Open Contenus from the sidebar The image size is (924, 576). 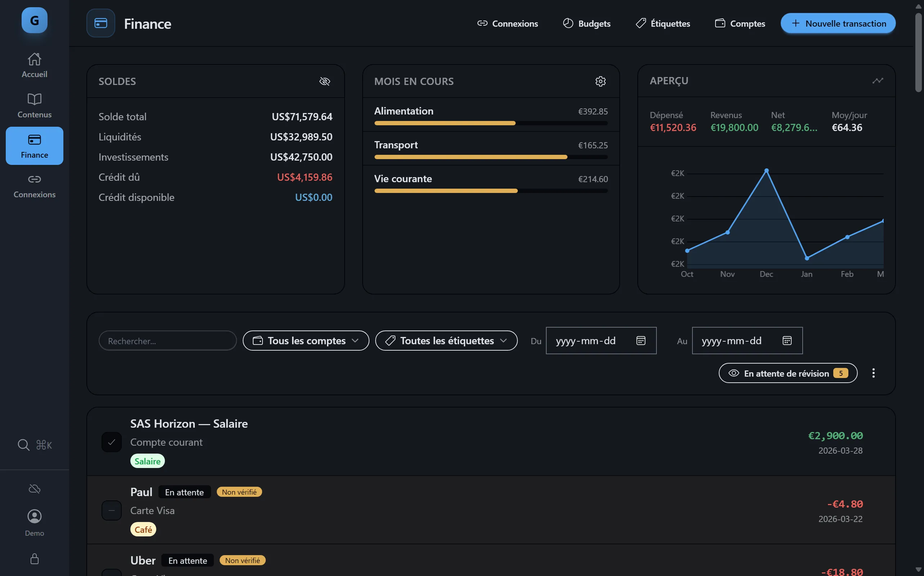pos(34,105)
